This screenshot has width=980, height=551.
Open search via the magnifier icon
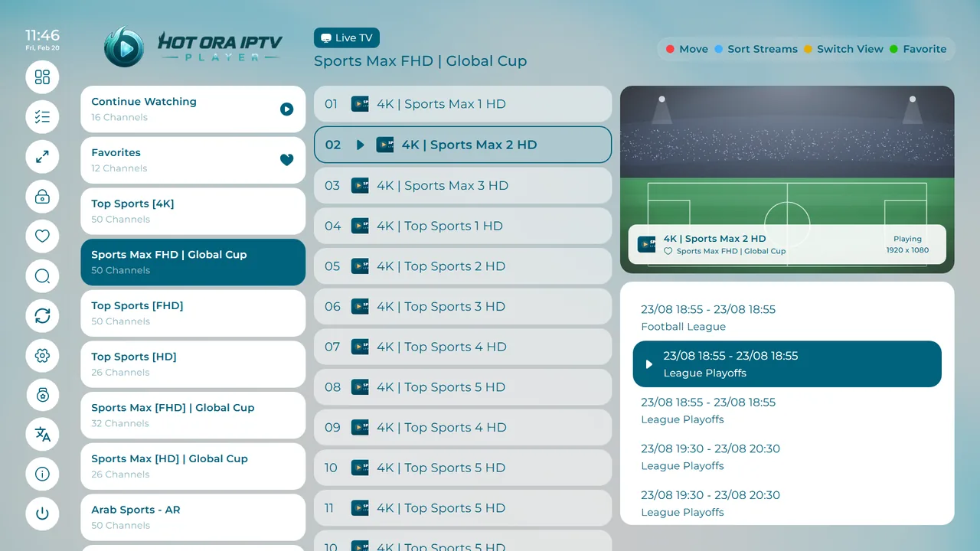[x=42, y=276]
